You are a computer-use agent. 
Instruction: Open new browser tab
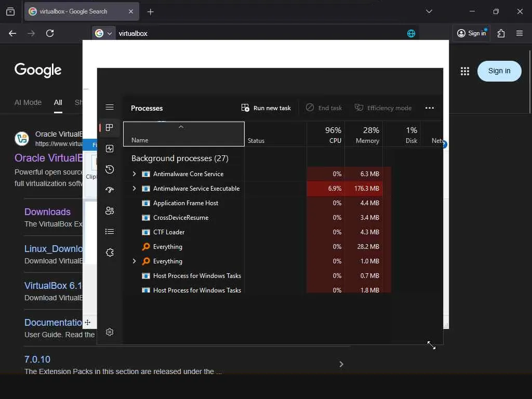(150, 12)
